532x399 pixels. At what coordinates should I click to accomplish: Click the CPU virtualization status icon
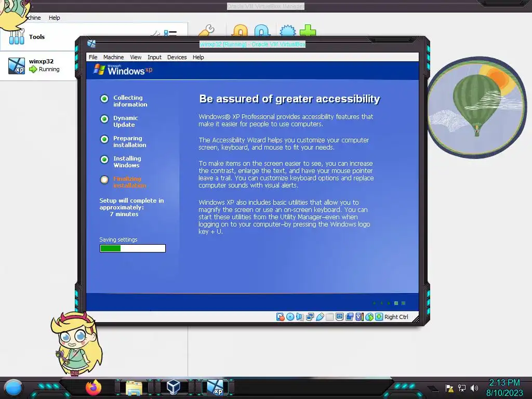(360, 317)
